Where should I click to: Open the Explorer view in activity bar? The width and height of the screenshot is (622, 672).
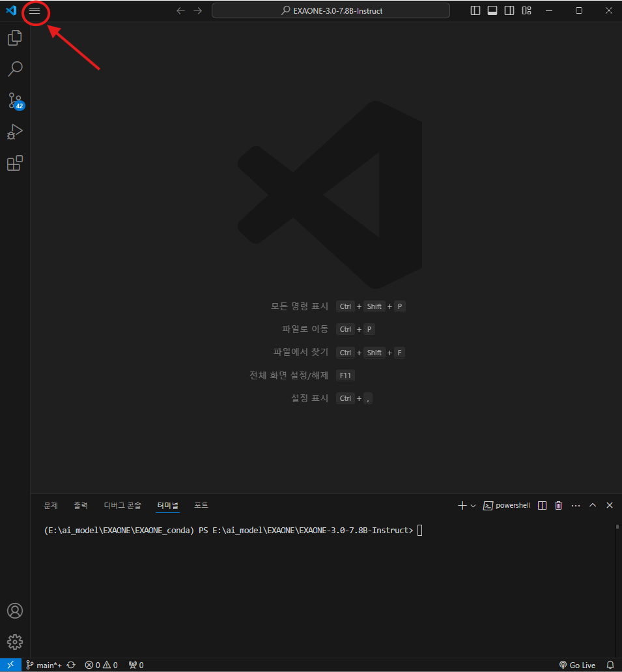point(15,38)
